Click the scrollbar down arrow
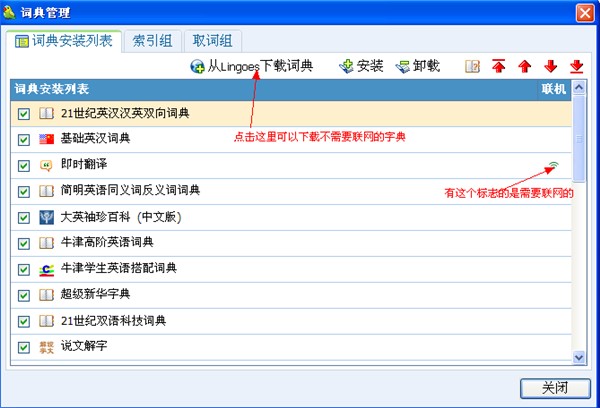Screen dimensions: 600x408 579,357
